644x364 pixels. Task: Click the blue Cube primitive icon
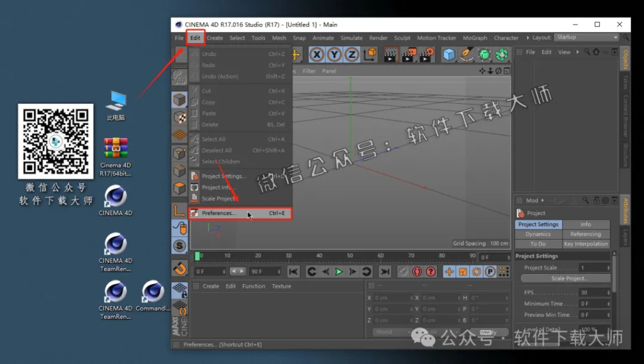(x=448, y=54)
